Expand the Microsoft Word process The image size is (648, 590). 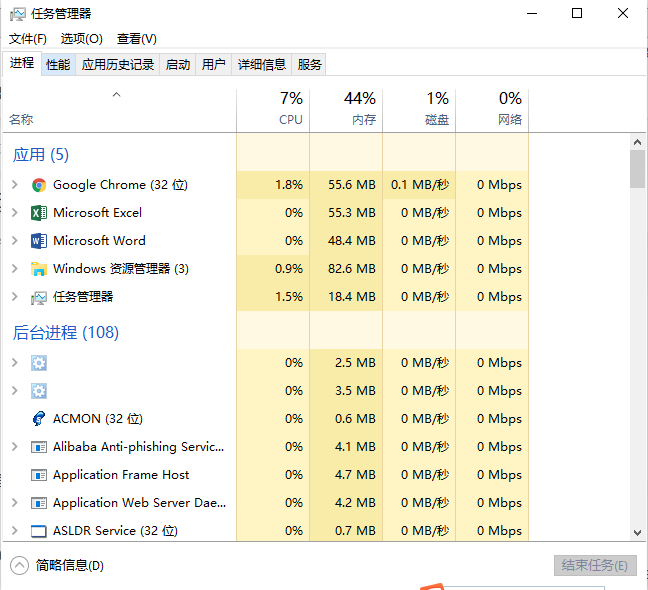point(15,241)
